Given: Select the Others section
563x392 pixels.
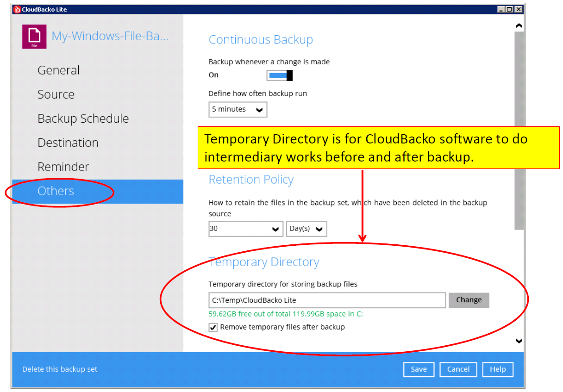Looking at the screenshot, I should pyautogui.click(x=98, y=191).
